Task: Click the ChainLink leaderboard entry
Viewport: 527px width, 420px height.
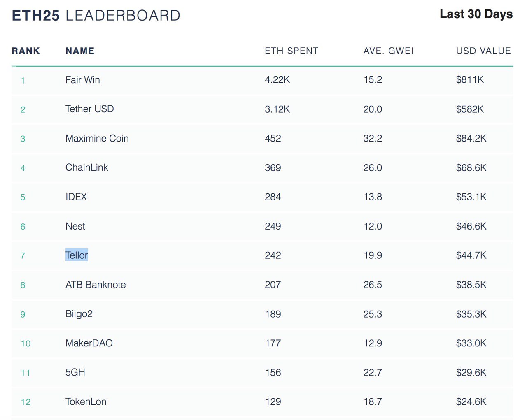Action: click(x=86, y=167)
